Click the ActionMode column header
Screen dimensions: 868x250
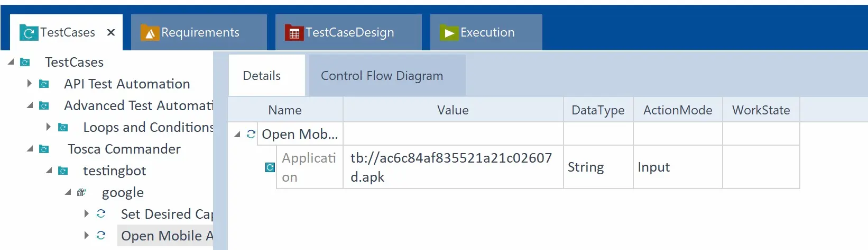(x=678, y=110)
